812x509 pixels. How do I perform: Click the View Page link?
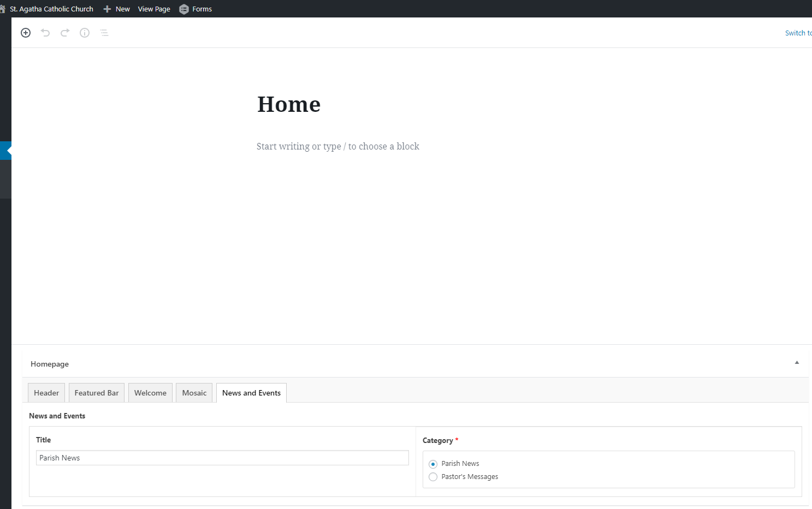(x=154, y=9)
